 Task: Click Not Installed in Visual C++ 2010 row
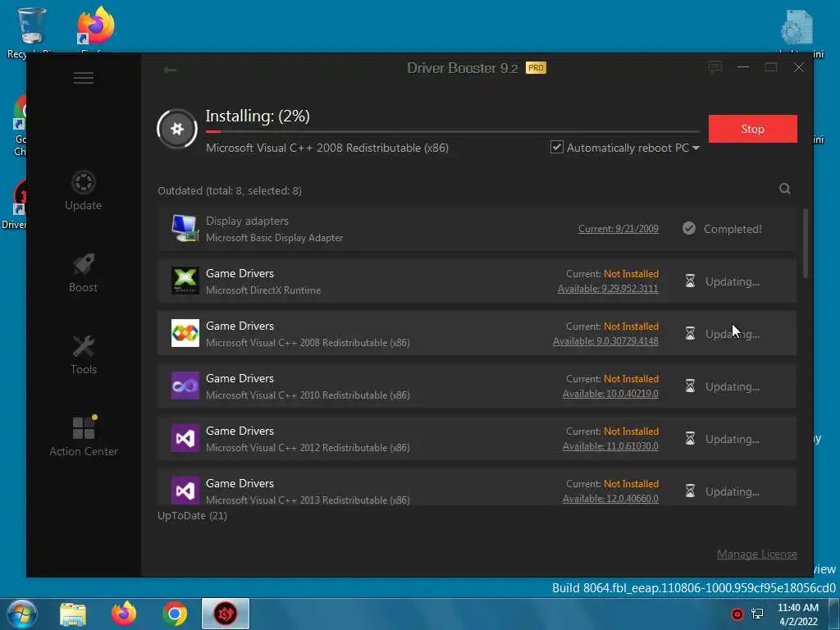click(x=631, y=379)
